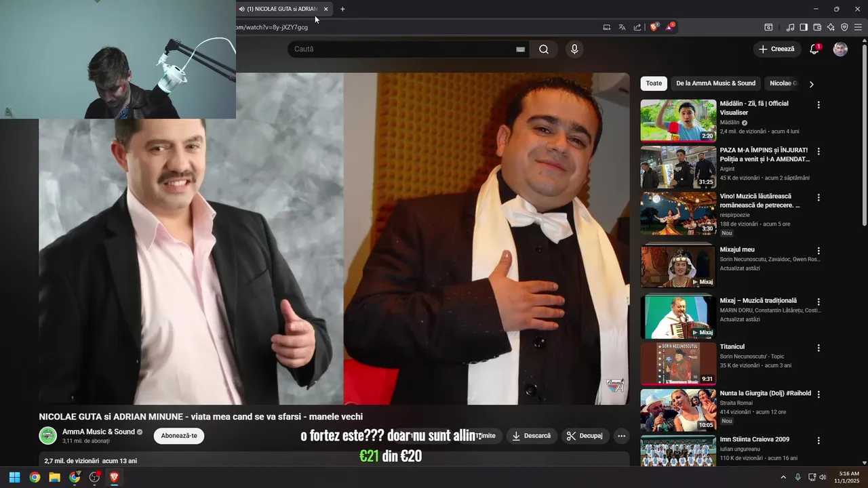The width and height of the screenshot is (868, 488).
Task: Open Brave Leo AI sparkle icon
Action: pyautogui.click(x=831, y=27)
